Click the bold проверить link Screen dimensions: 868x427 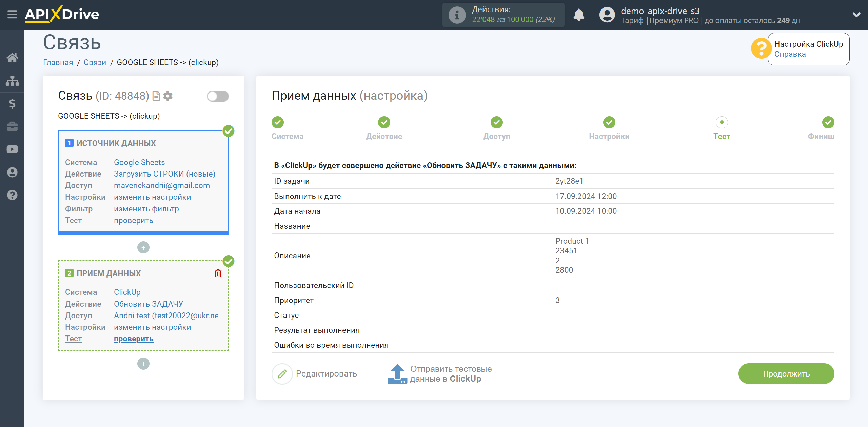click(134, 339)
